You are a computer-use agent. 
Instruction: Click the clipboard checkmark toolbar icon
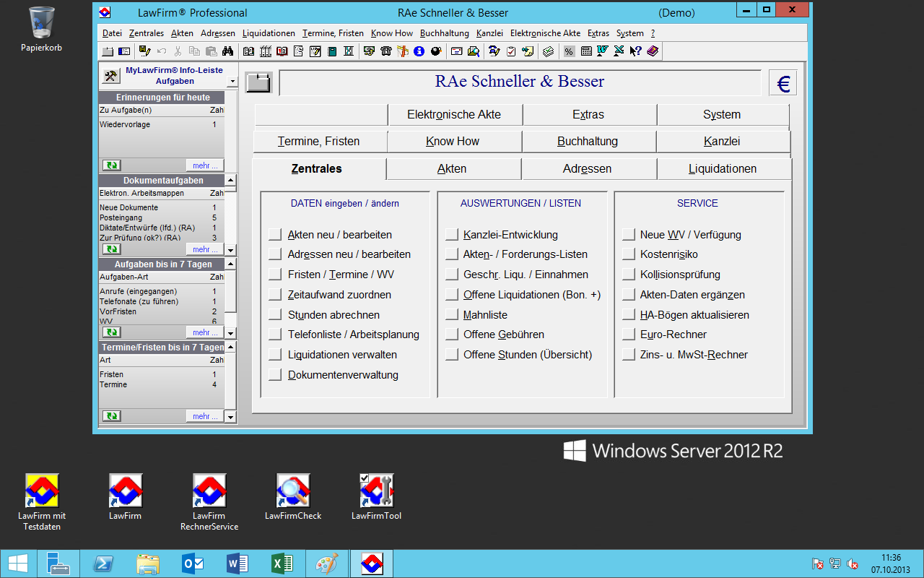510,51
